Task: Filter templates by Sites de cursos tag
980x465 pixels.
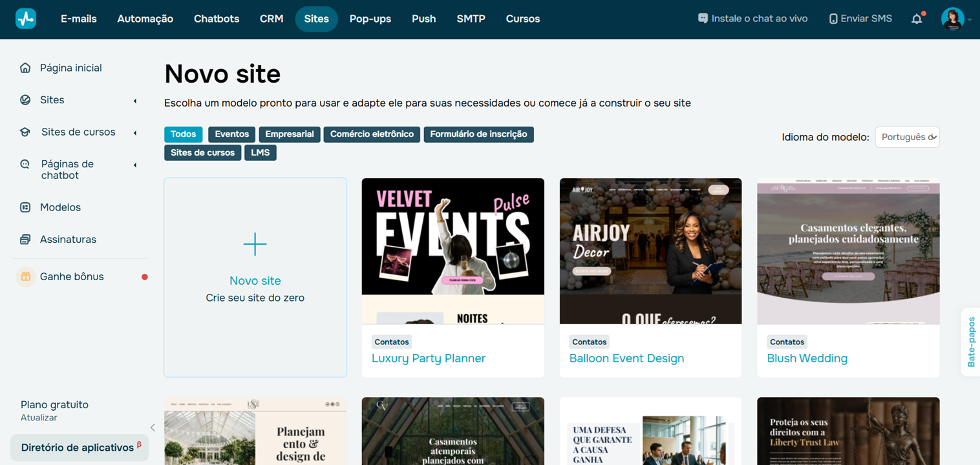Action: tap(203, 152)
